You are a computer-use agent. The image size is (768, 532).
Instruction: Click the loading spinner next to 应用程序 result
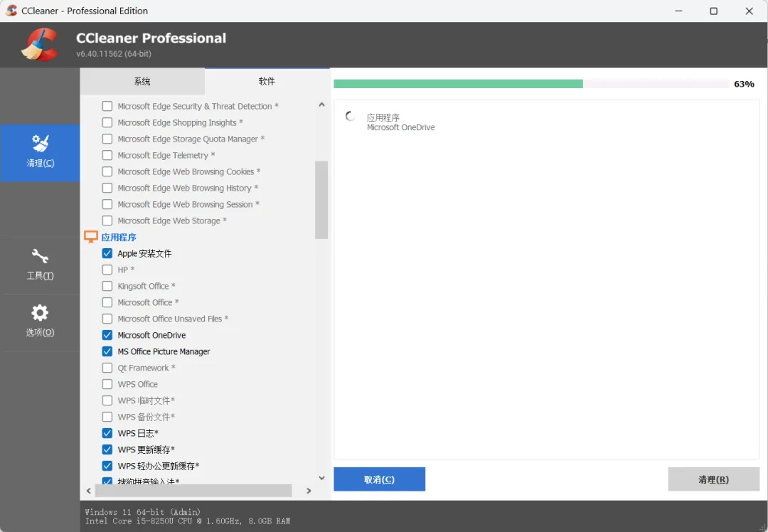click(x=350, y=117)
